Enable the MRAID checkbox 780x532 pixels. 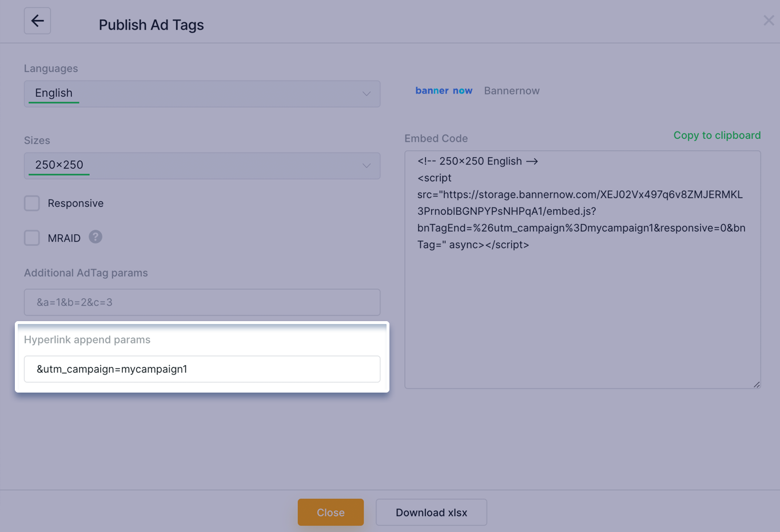click(x=32, y=238)
